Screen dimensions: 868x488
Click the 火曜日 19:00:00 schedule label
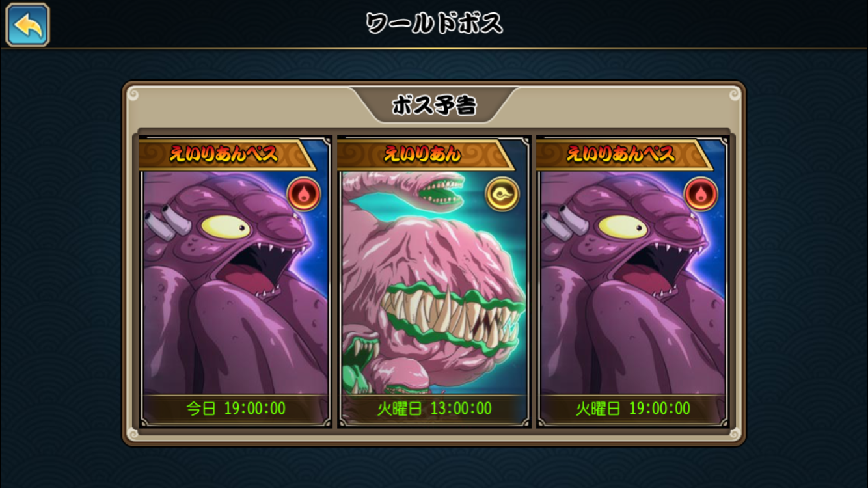(x=632, y=409)
